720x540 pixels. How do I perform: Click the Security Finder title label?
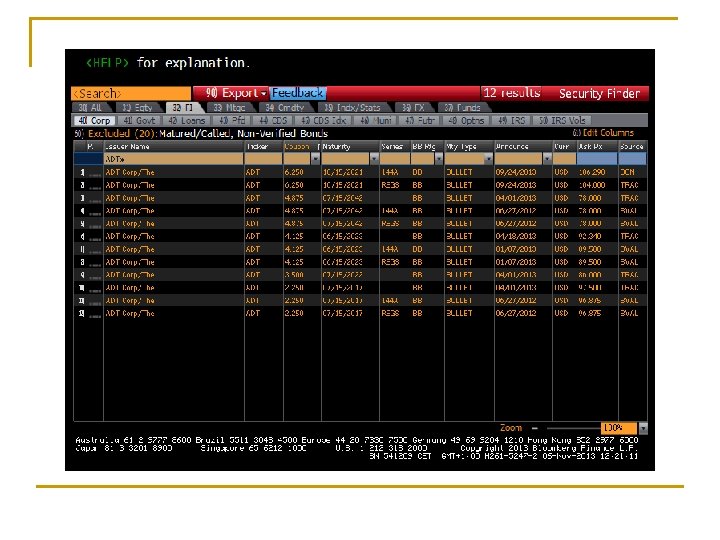tap(599, 94)
